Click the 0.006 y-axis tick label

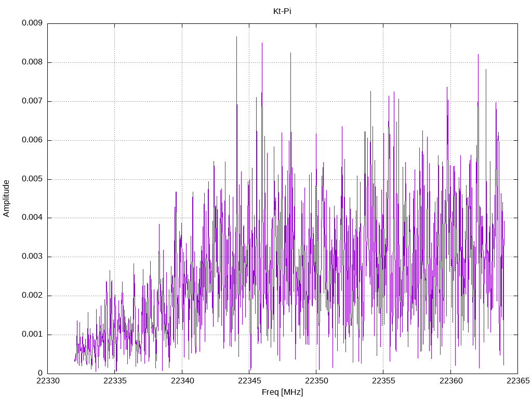tap(32, 140)
